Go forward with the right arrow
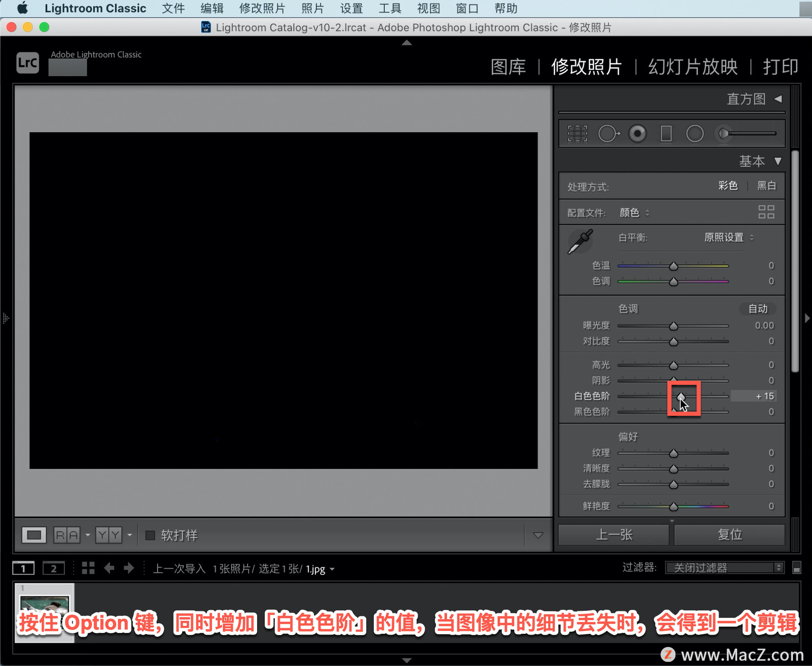812x666 pixels. [x=129, y=568]
